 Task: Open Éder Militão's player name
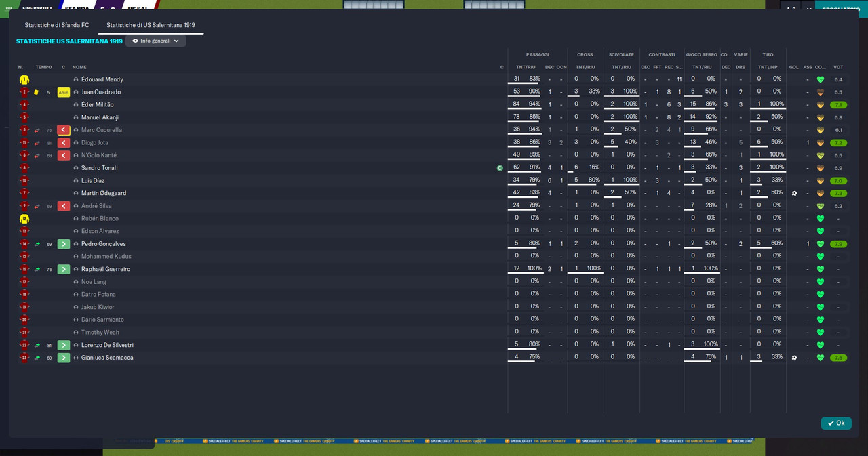point(98,105)
